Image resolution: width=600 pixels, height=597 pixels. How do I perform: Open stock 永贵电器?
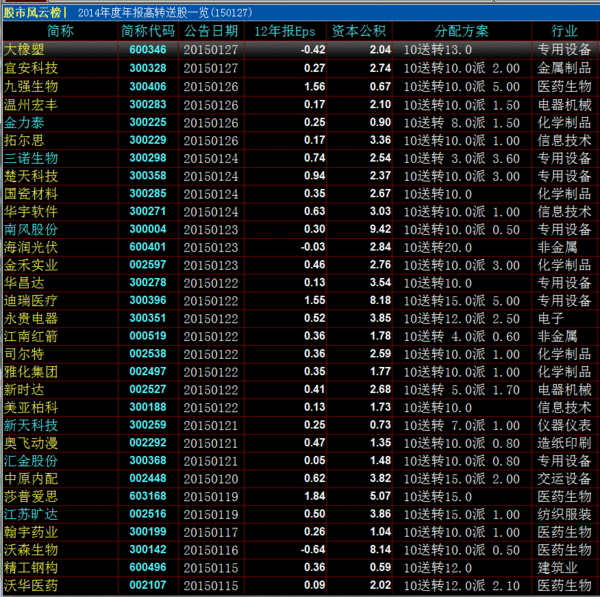click(x=31, y=318)
